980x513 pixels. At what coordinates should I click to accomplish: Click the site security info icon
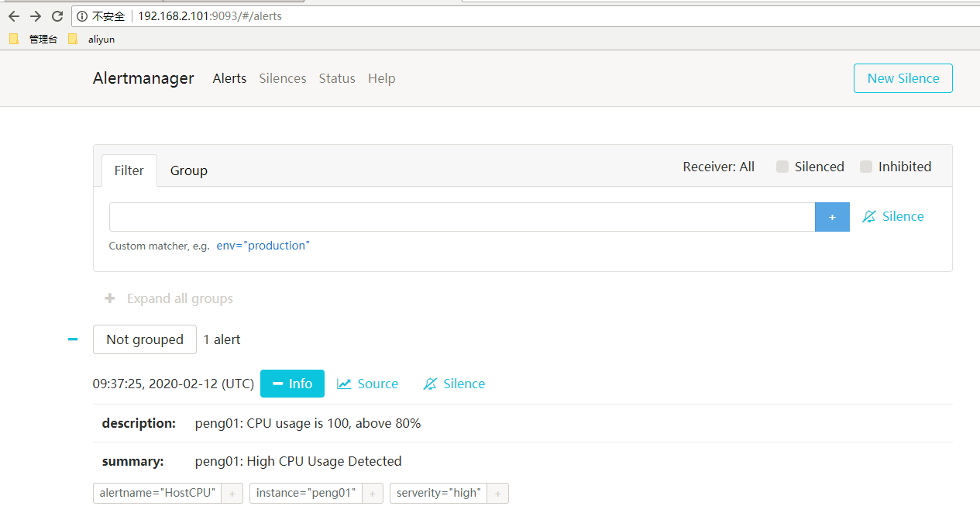[82, 16]
